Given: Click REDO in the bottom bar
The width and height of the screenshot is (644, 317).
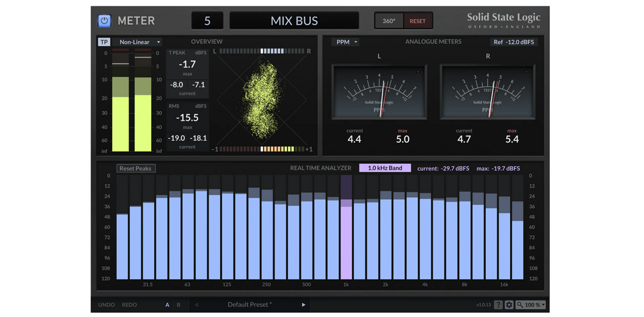Looking at the screenshot, I should coord(129,305).
